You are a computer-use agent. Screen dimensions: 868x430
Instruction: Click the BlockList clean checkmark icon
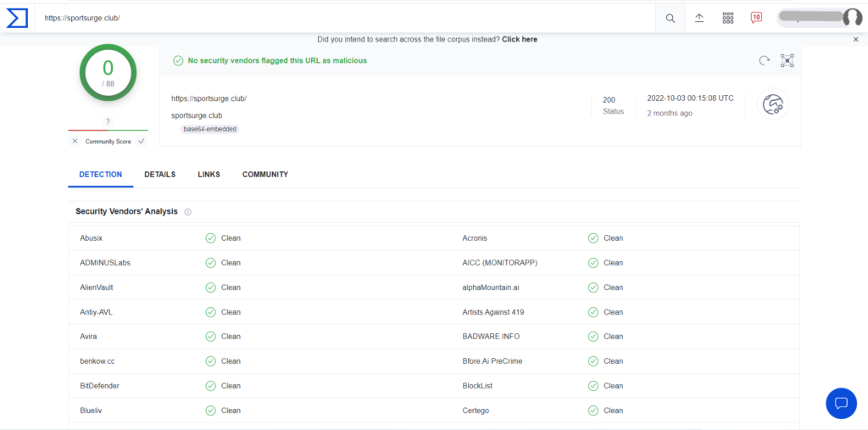tap(593, 386)
